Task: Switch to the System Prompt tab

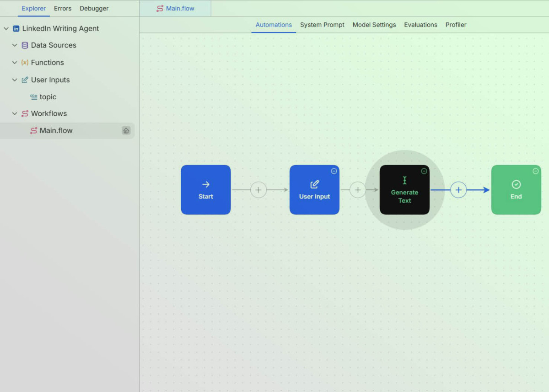Action: (322, 25)
